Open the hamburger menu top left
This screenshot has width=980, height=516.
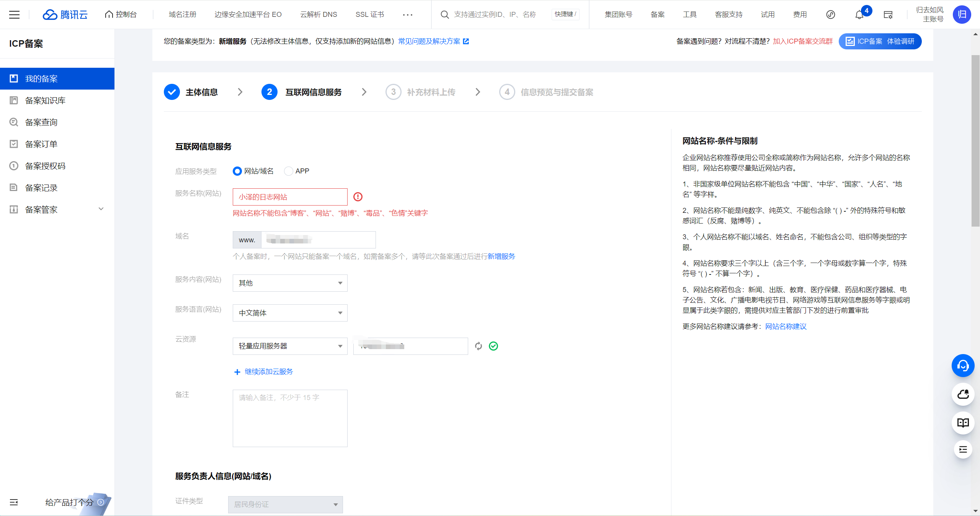(x=14, y=15)
